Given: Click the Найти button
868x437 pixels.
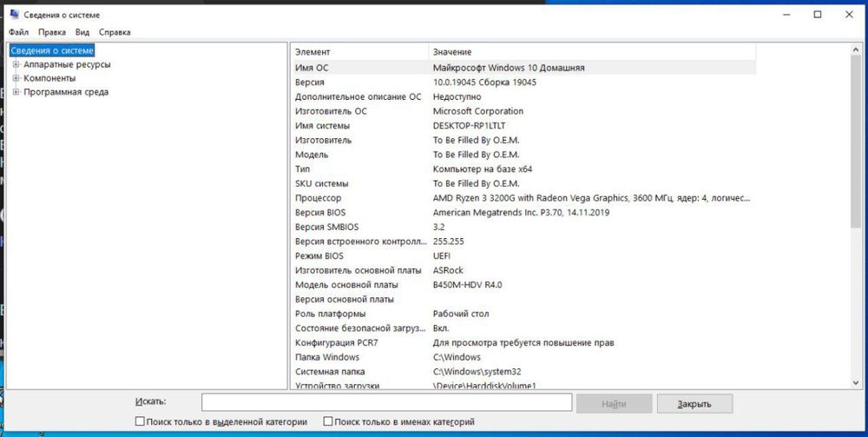Looking at the screenshot, I should tap(614, 404).
